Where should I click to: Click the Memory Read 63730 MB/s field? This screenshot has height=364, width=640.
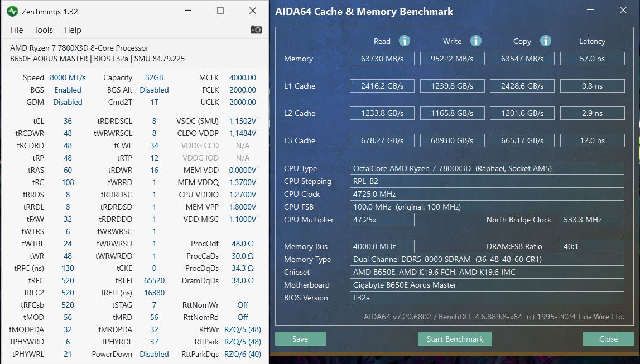click(382, 59)
